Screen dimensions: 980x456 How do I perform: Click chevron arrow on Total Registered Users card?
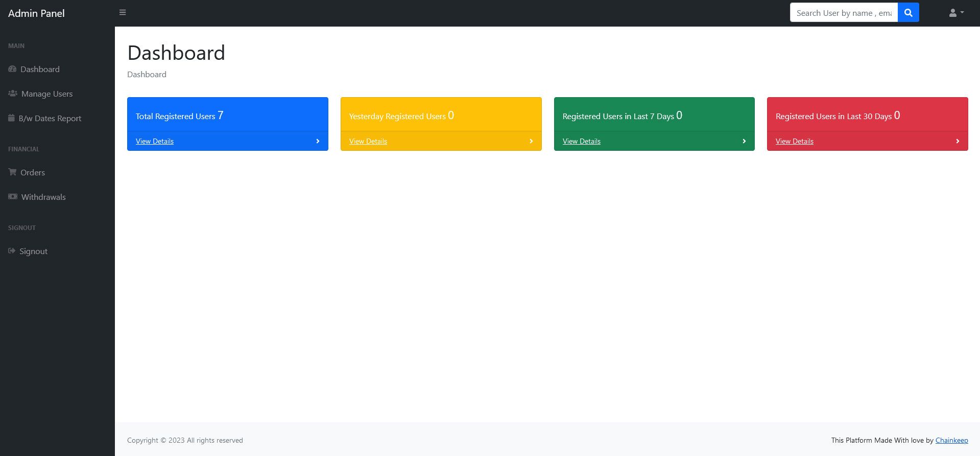tap(318, 141)
